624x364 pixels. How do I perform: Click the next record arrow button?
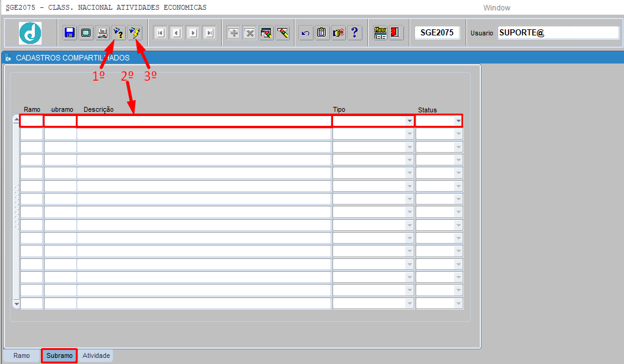click(x=193, y=33)
